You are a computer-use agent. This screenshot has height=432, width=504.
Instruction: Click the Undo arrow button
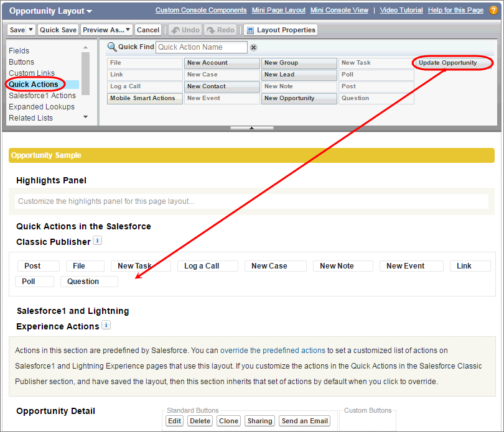pos(185,30)
